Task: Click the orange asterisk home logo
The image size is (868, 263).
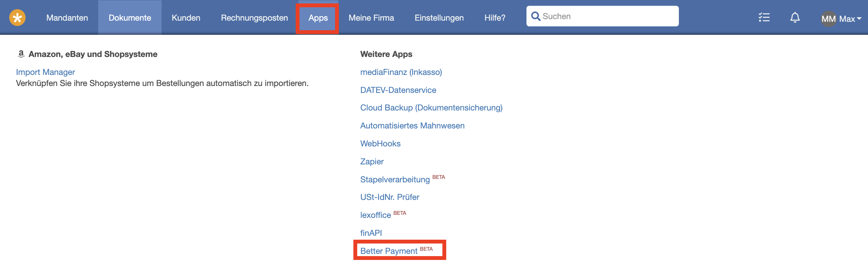Action: pos(17,18)
